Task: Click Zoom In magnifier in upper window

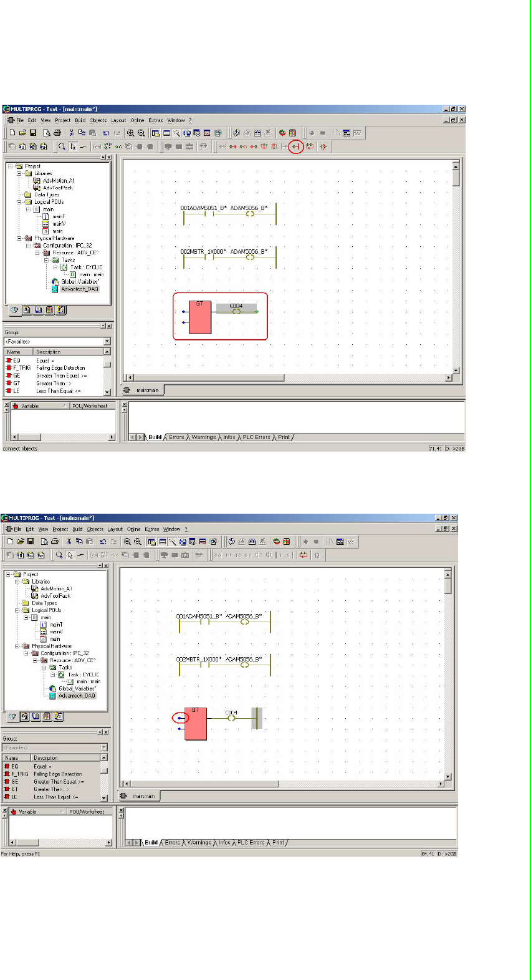Action: click(x=130, y=133)
